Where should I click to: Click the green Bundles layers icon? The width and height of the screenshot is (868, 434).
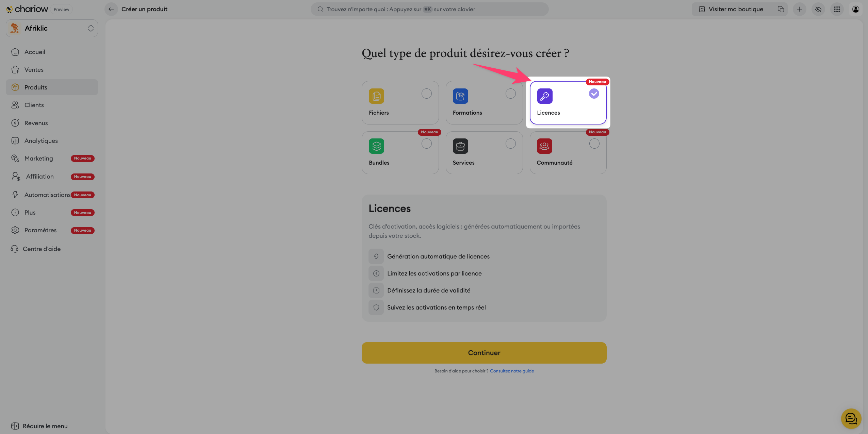point(376,146)
